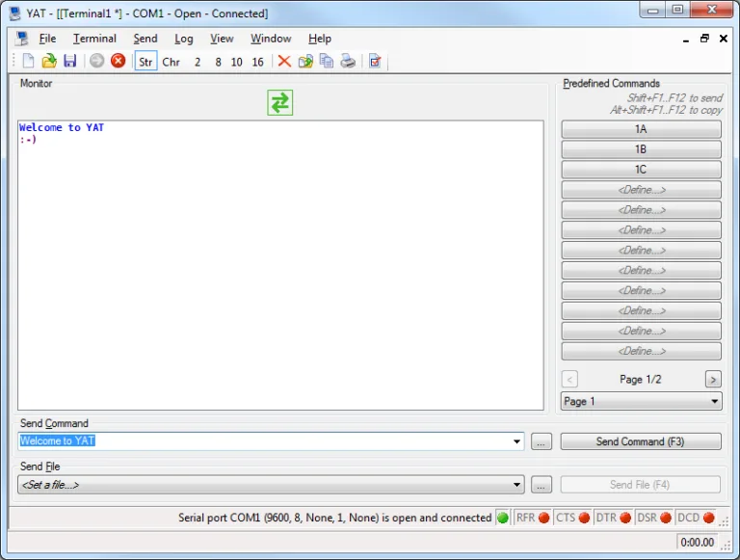Clear the monitor with the red X icon
The height and width of the screenshot is (560, 740).
click(x=284, y=61)
